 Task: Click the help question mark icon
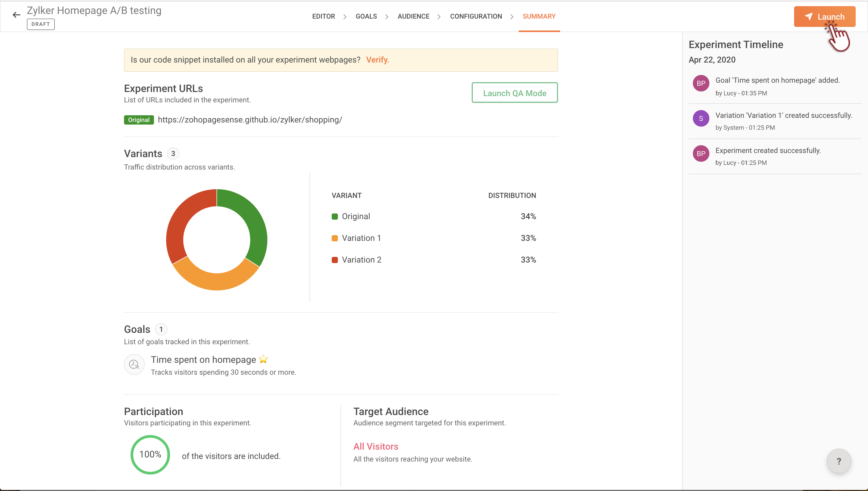pos(839,461)
